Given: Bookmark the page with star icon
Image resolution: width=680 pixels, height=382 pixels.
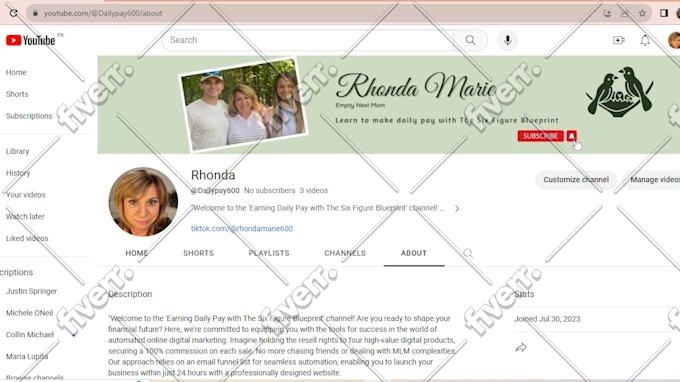Looking at the screenshot, I should pos(642,13).
